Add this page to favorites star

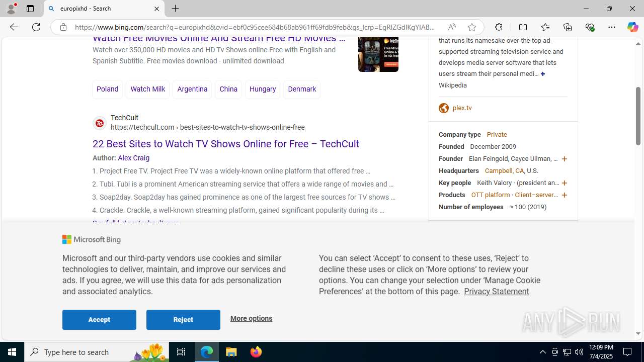pyautogui.click(x=471, y=27)
